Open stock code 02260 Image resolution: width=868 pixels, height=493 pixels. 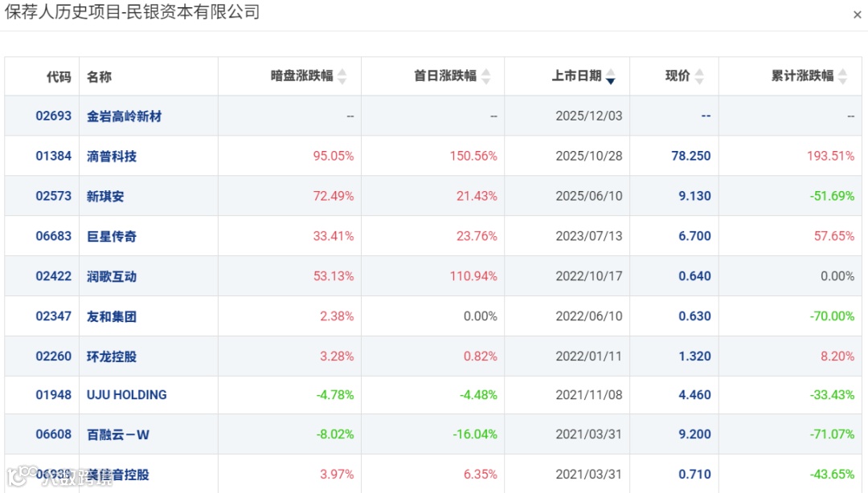54,357
